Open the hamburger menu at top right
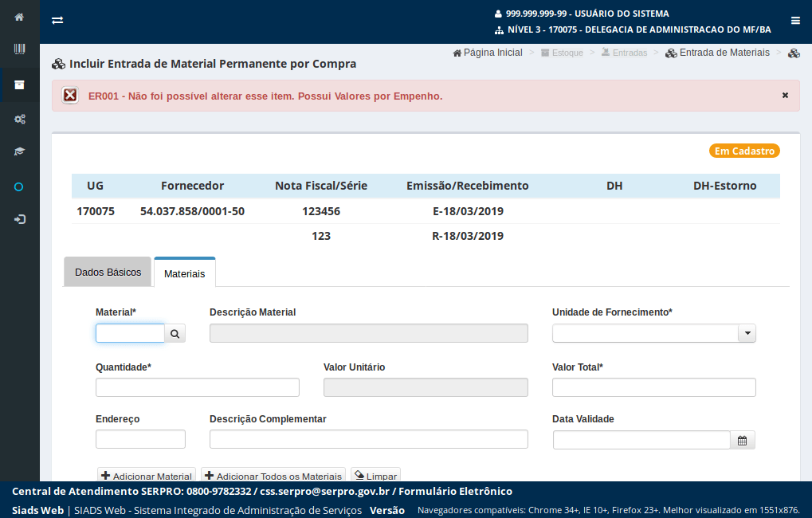 coord(795,21)
